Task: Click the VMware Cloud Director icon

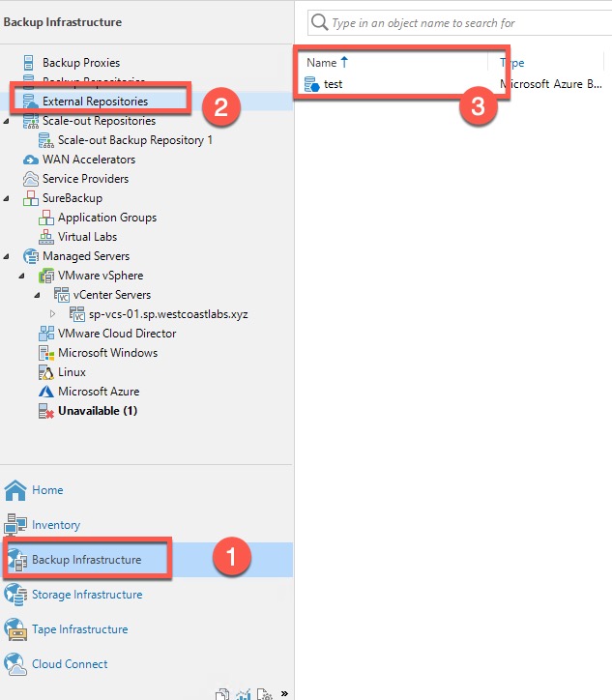Action: point(45,334)
